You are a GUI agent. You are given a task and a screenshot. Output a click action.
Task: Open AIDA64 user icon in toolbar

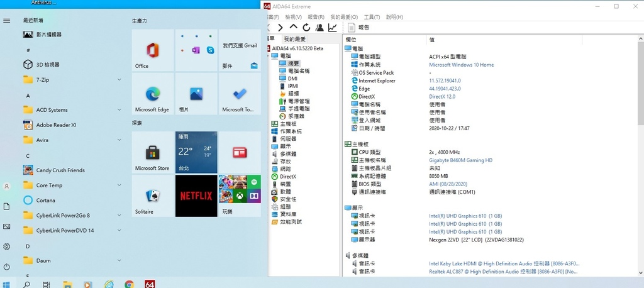[x=319, y=28]
